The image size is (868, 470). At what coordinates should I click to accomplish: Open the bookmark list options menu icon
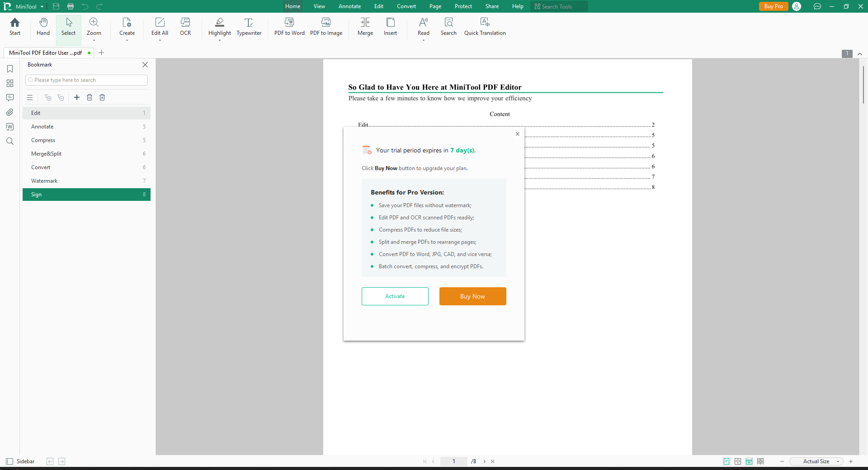point(30,97)
